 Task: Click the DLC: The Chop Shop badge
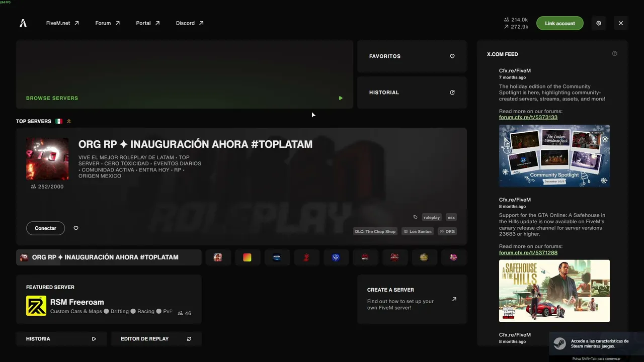point(375,231)
